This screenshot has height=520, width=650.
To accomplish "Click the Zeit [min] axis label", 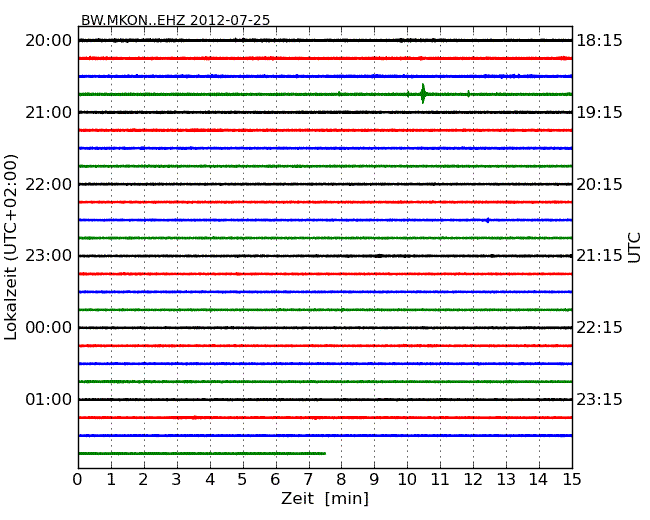I will pos(325,498).
